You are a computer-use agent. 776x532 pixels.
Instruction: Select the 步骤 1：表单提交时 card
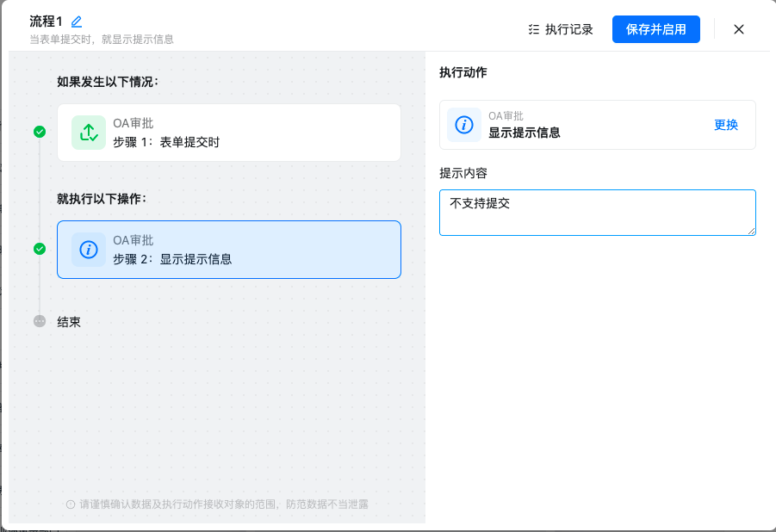(229, 133)
